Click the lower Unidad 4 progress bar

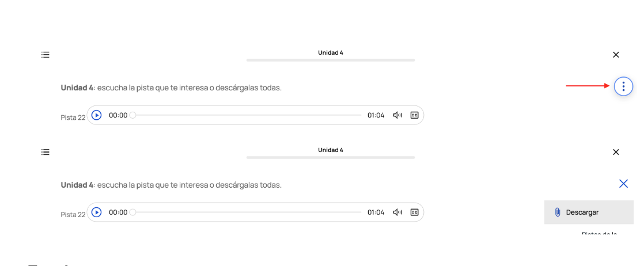(331, 157)
